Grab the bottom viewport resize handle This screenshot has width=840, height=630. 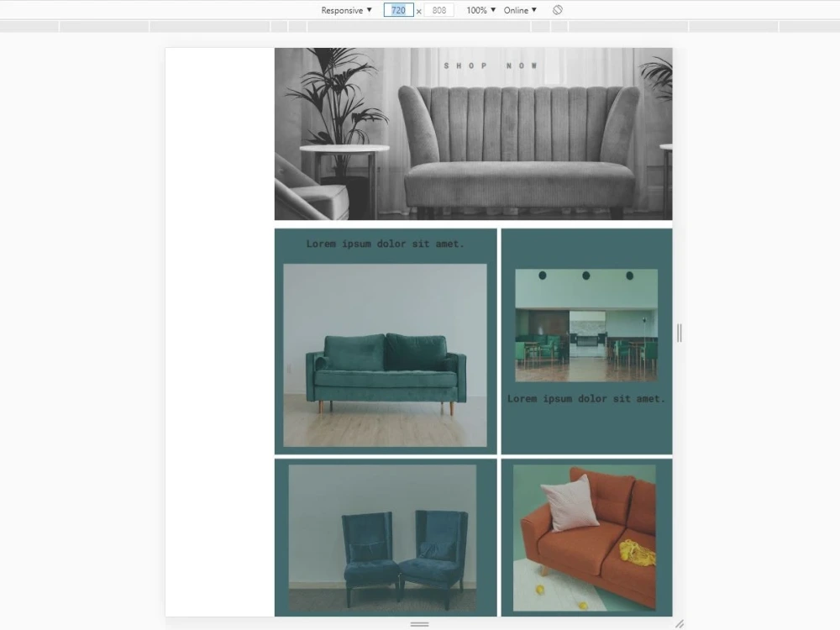(x=419, y=624)
